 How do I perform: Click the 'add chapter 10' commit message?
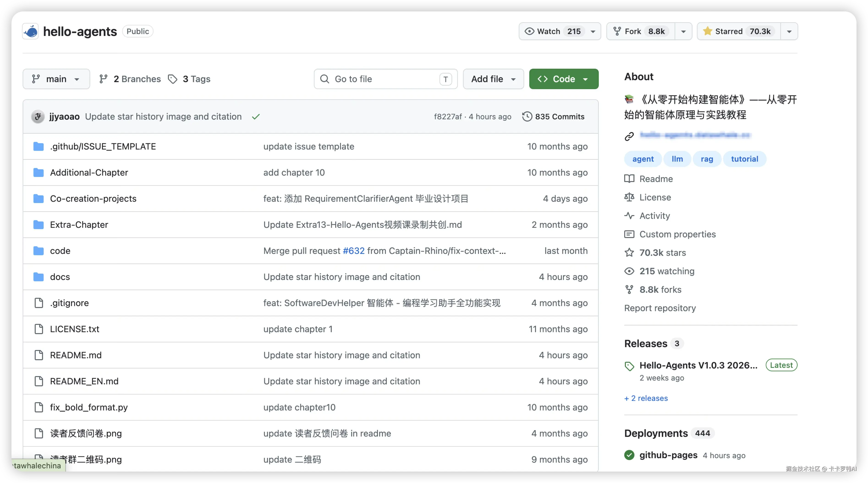tap(294, 173)
